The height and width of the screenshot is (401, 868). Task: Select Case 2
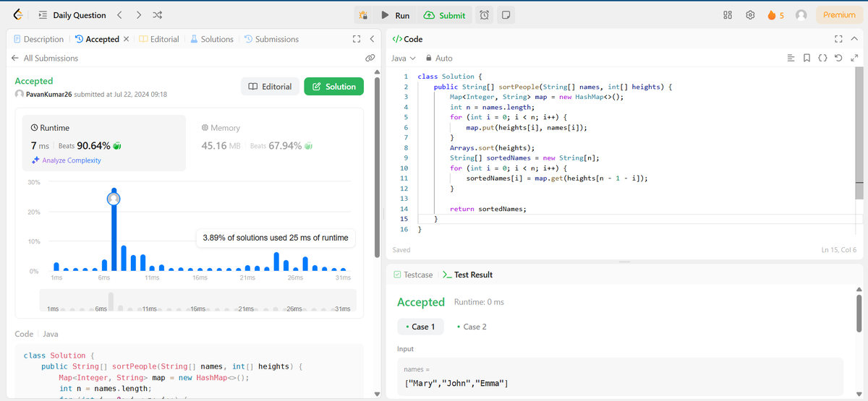click(472, 327)
